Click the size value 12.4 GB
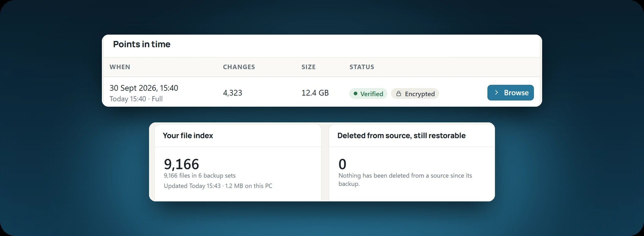This screenshot has height=236, width=644. (315, 93)
